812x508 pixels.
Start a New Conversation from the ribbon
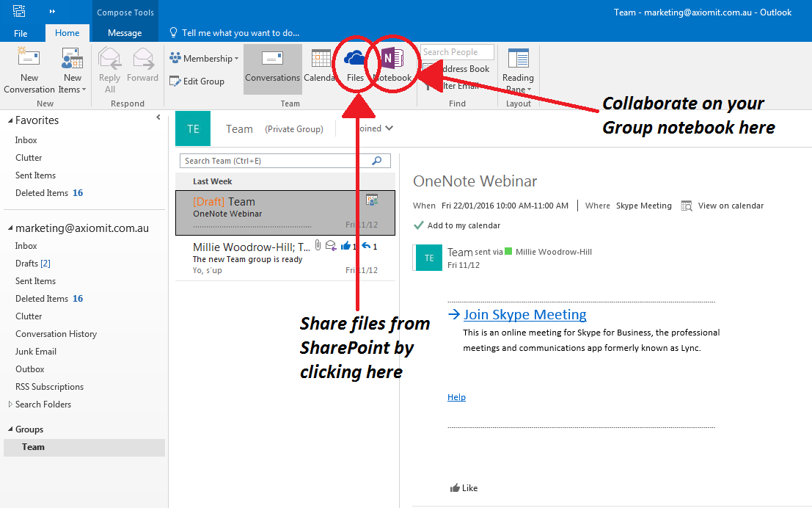29,70
